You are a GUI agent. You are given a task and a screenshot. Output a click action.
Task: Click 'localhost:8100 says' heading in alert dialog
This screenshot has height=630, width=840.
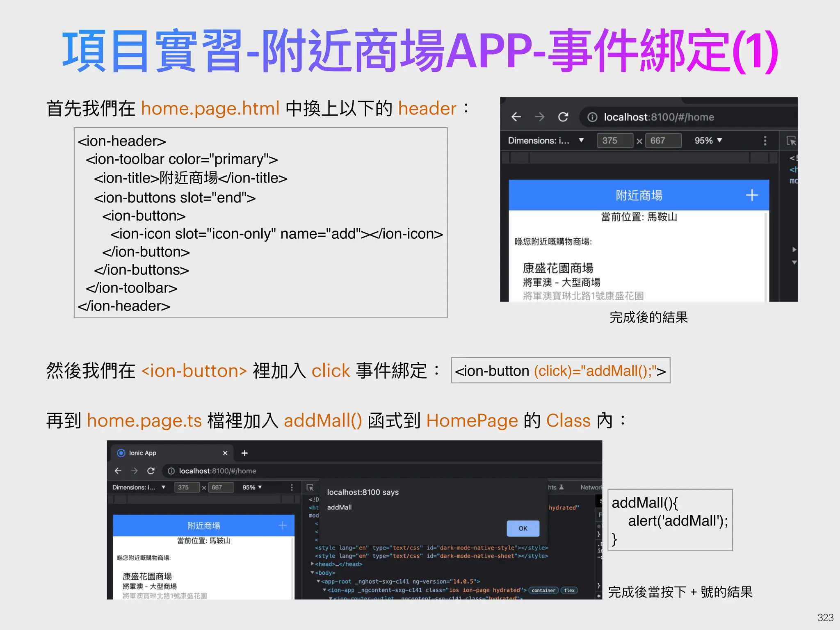pyautogui.click(x=363, y=492)
